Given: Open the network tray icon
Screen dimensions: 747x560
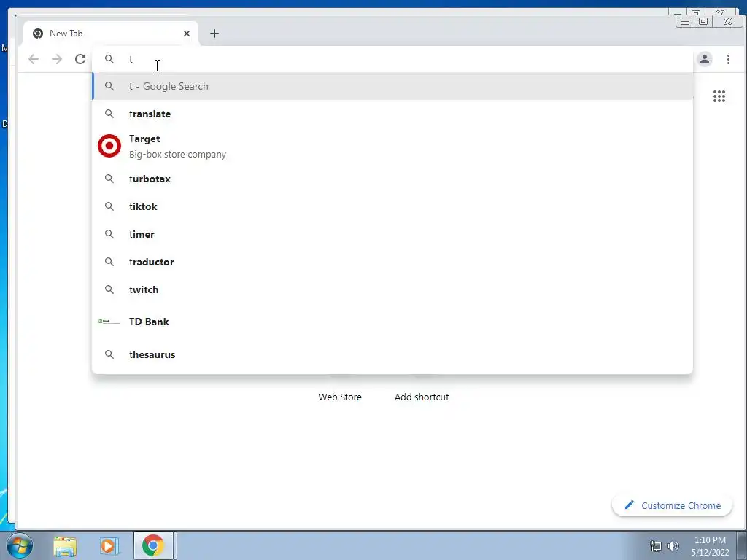Looking at the screenshot, I should pyautogui.click(x=656, y=546).
